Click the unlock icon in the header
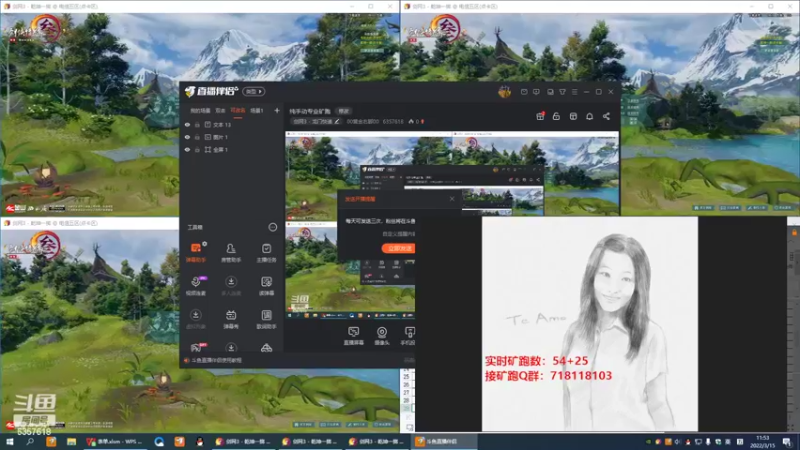 click(x=556, y=116)
